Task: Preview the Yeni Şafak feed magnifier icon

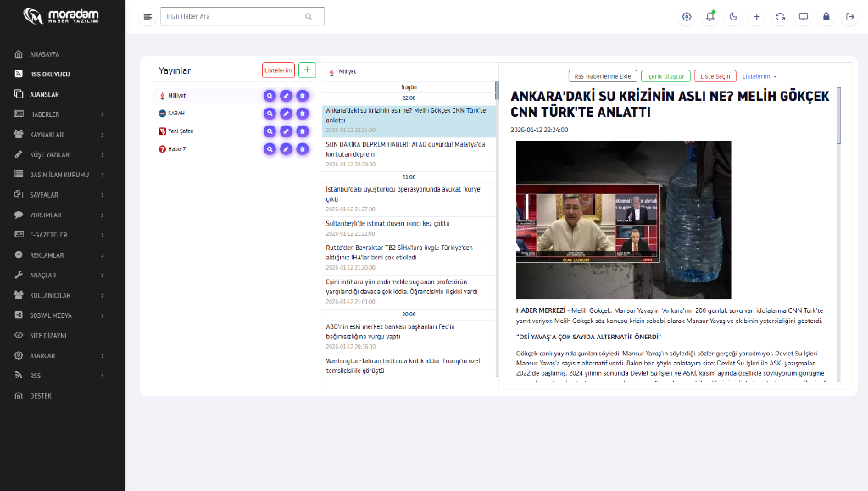Action: [270, 131]
